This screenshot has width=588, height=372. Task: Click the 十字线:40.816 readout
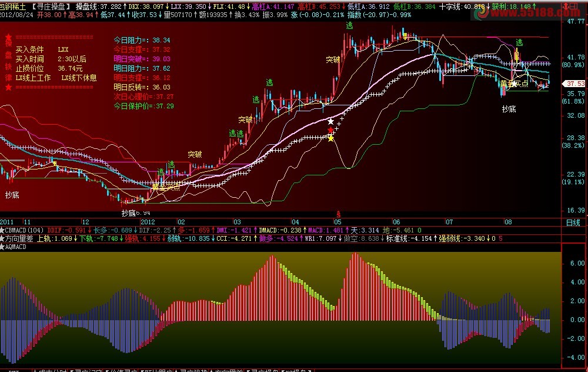[462, 6]
